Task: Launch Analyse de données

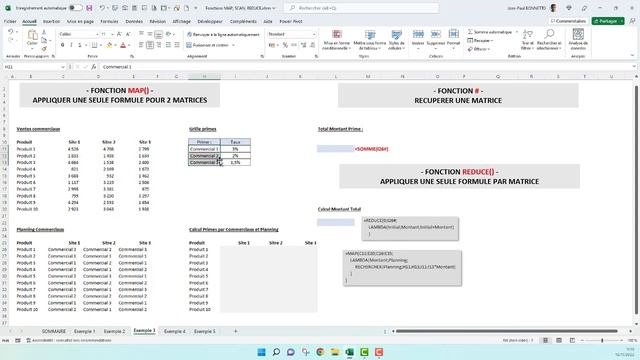Action: 578,40
